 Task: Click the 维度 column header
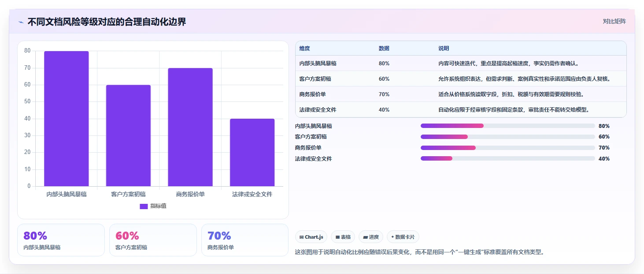coord(305,49)
